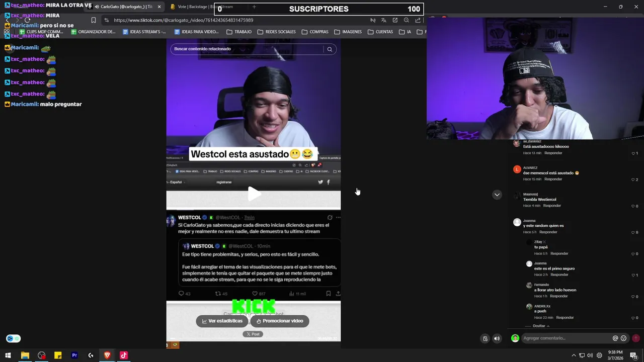Open File Explorer from taskbar
The width and height of the screenshot is (644, 362).
coord(25,355)
